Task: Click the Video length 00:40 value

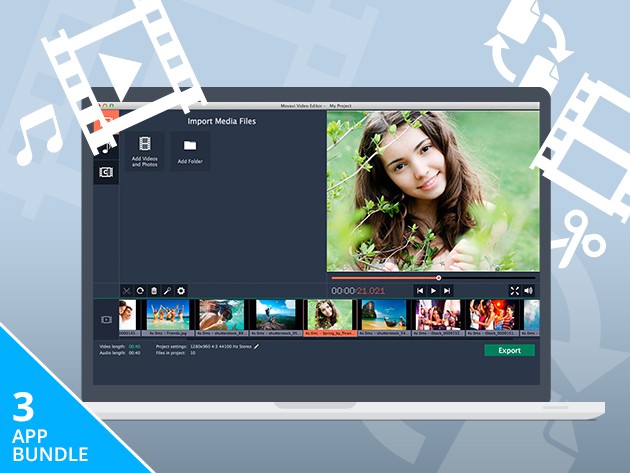Action: (135, 346)
